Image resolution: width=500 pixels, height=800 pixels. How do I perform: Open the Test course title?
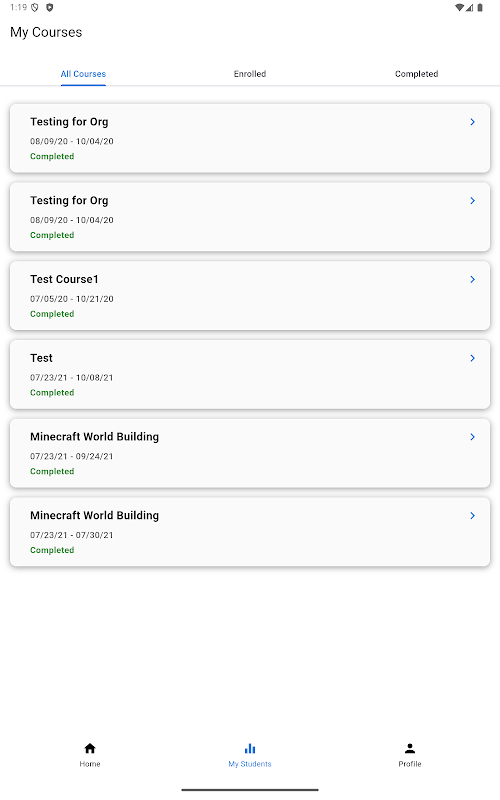[41, 358]
